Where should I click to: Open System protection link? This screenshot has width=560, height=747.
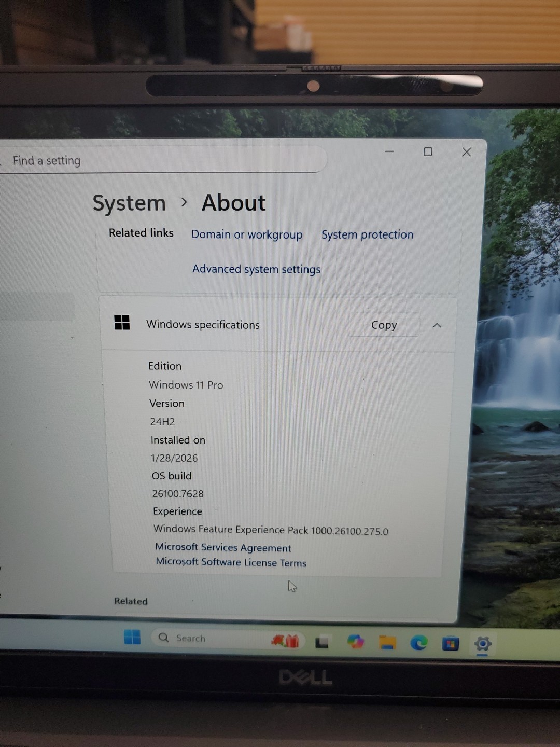click(367, 234)
